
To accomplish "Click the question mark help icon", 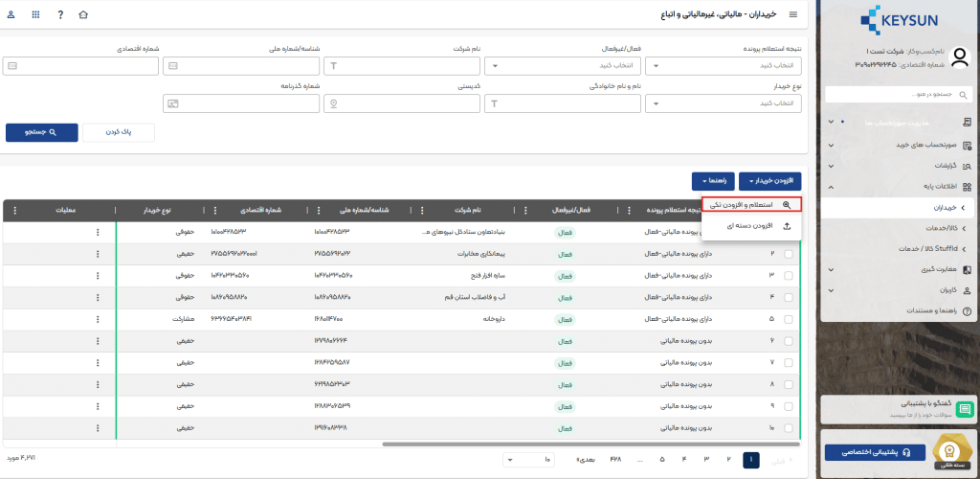I will (x=60, y=16).
